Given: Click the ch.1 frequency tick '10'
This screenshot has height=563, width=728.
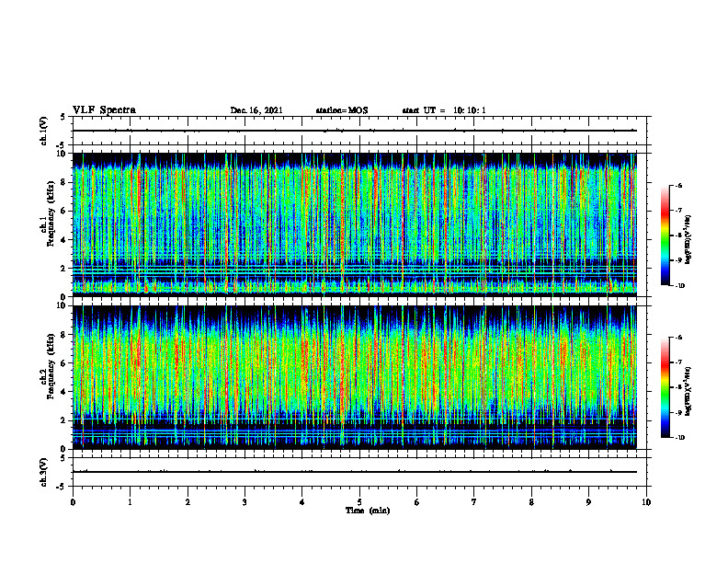Looking at the screenshot, I should pyautogui.click(x=62, y=154).
